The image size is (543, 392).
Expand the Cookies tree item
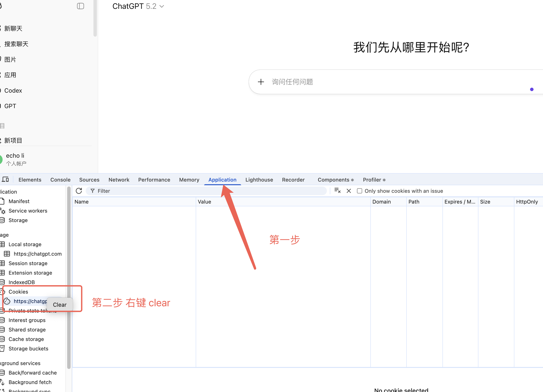(18, 292)
